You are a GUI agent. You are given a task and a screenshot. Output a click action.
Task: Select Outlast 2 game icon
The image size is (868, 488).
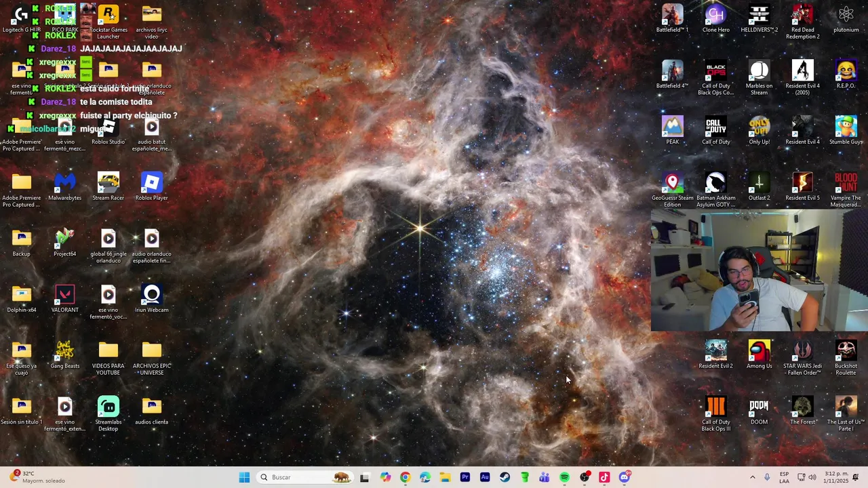coord(759,187)
